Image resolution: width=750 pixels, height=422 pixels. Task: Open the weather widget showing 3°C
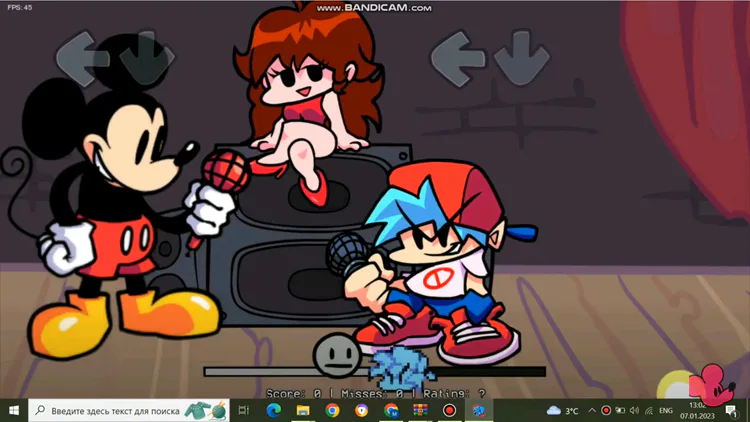click(562, 411)
